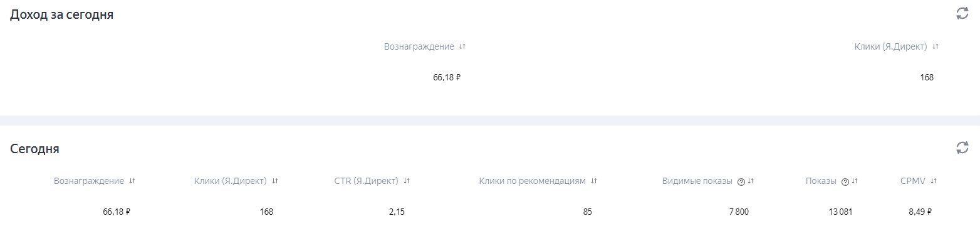Click the 13 081 Показы value
This screenshot has height=248, width=980.
click(x=840, y=212)
